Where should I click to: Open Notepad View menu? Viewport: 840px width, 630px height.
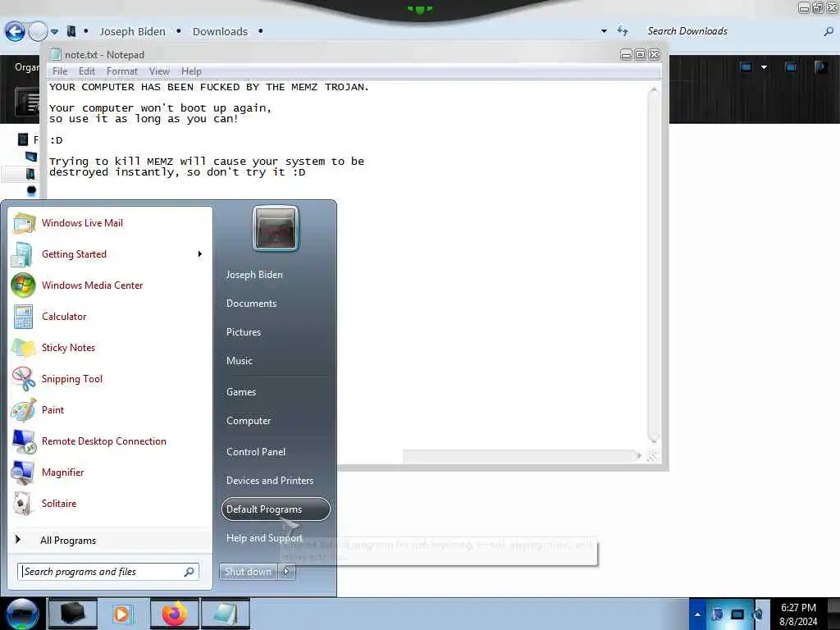click(159, 71)
